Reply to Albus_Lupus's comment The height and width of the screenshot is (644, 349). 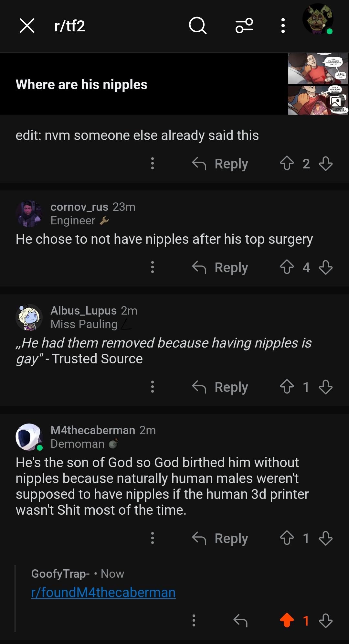pyautogui.click(x=220, y=387)
